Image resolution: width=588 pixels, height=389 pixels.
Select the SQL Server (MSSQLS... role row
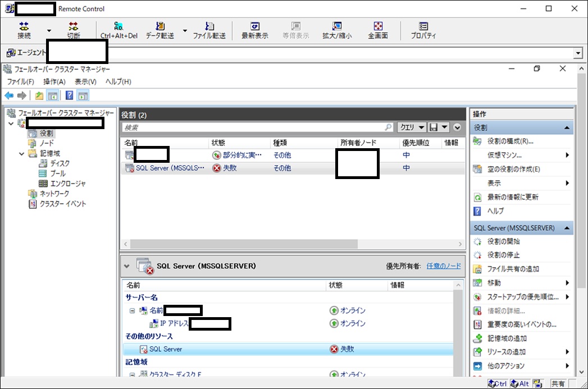pos(293,168)
